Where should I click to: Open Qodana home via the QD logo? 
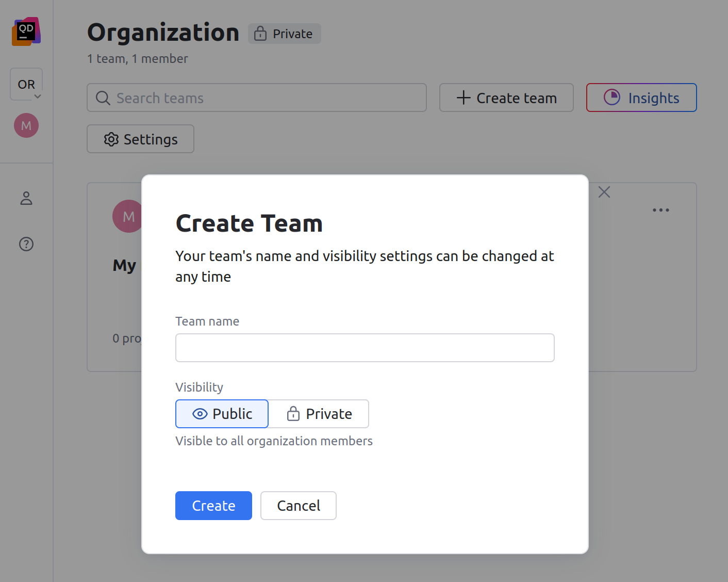(x=26, y=31)
